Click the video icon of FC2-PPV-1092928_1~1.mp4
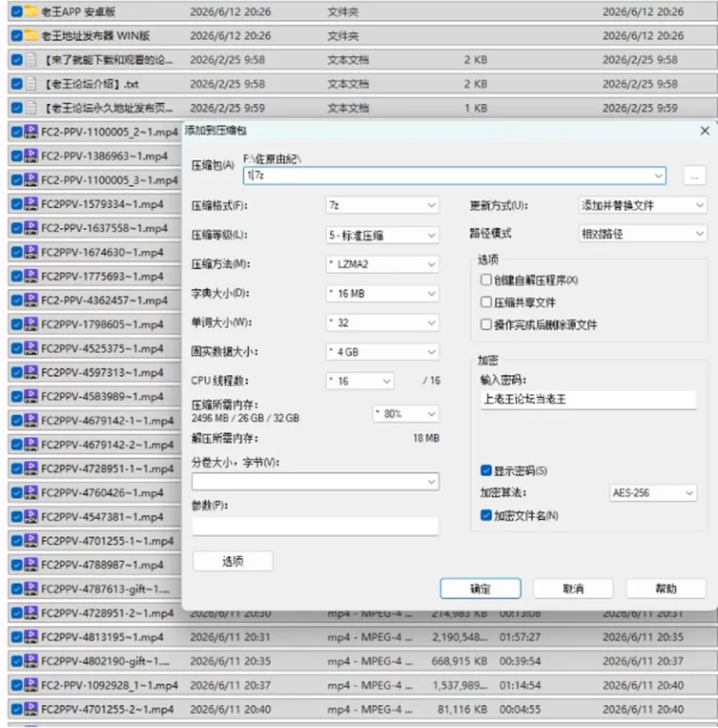The height and width of the screenshot is (728, 718). [31, 685]
